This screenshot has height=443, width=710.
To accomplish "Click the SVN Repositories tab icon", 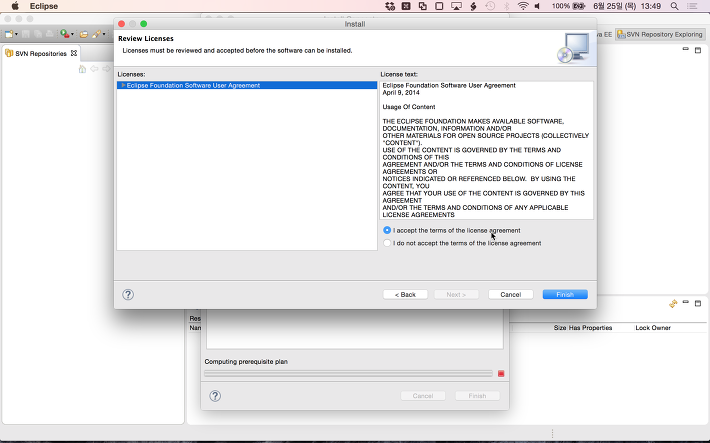I will click(x=9, y=53).
